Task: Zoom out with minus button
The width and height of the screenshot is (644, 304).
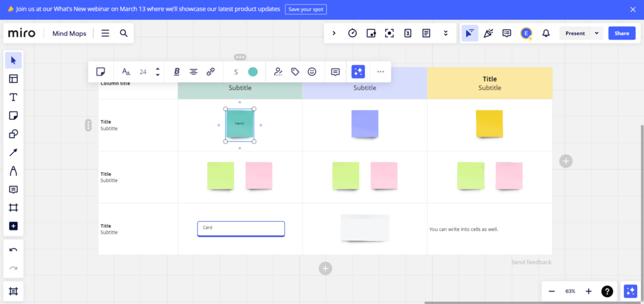Action: [552, 291]
